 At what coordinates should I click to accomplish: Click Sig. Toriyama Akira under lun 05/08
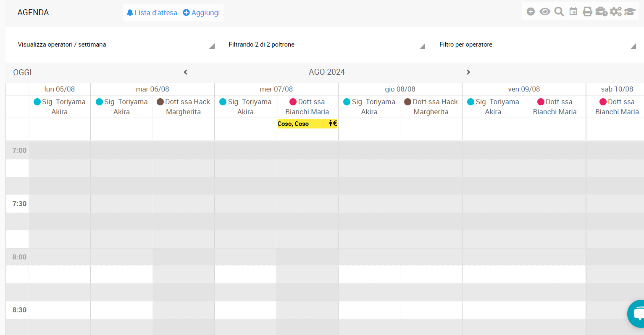pos(60,107)
